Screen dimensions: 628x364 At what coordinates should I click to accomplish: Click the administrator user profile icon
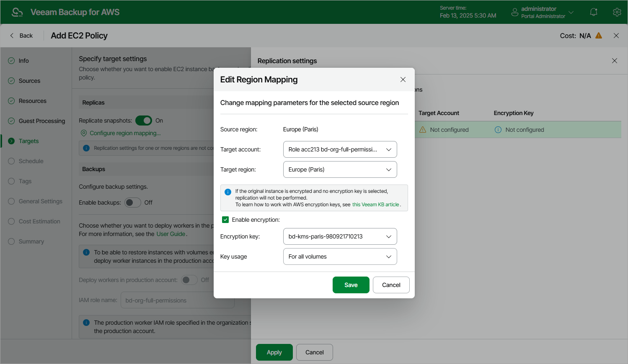pos(515,12)
